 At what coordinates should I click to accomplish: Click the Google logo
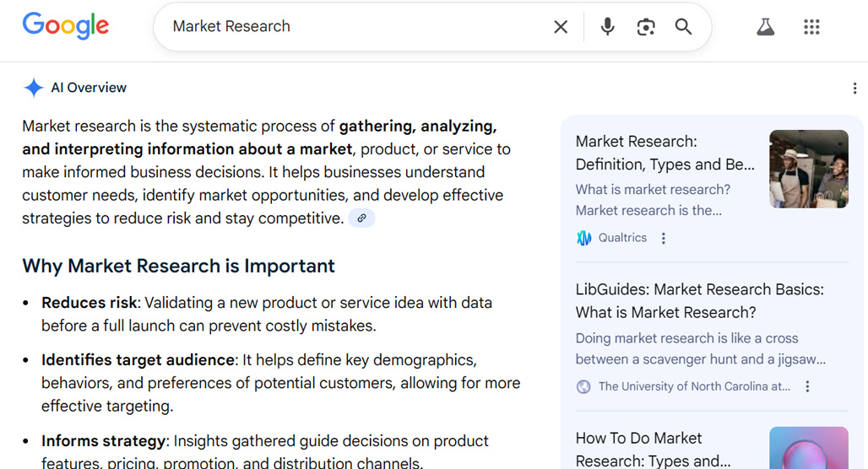pos(65,26)
